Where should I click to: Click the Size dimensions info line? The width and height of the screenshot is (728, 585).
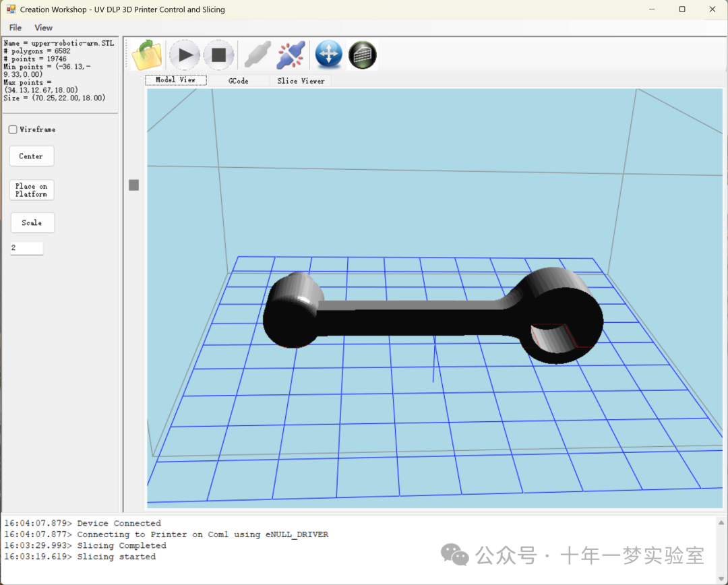pyautogui.click(x=55, y=98)
